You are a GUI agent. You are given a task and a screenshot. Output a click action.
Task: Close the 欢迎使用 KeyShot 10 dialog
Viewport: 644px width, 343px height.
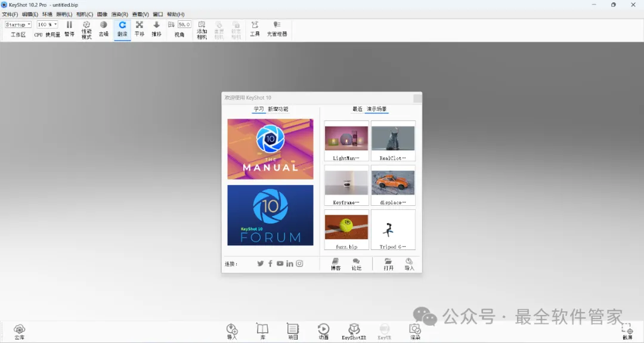(417, 98)
